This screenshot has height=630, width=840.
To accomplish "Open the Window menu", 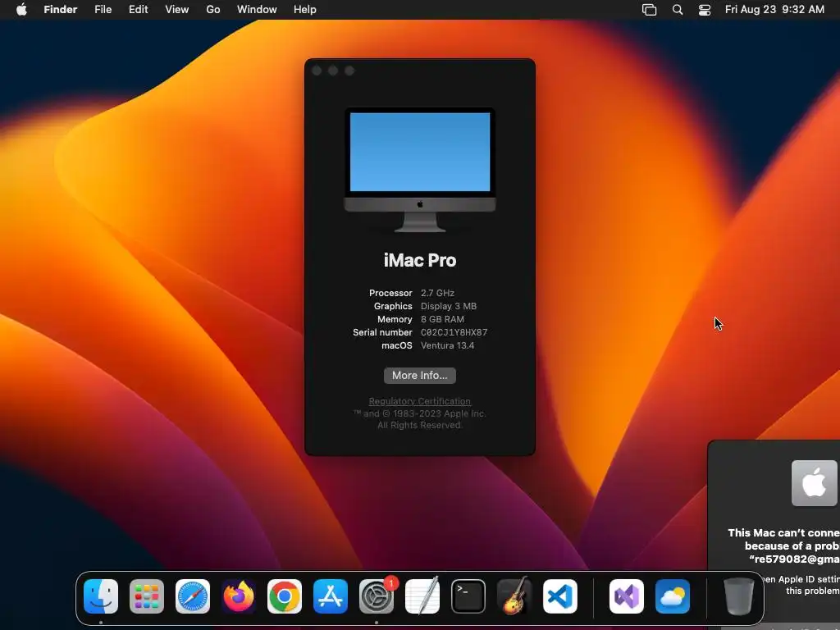I will [257, 10].
